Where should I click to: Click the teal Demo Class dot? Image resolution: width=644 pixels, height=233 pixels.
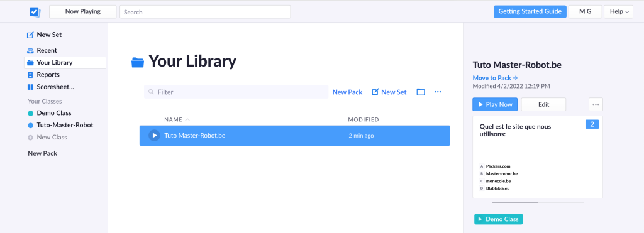click(x=30, y=113)
